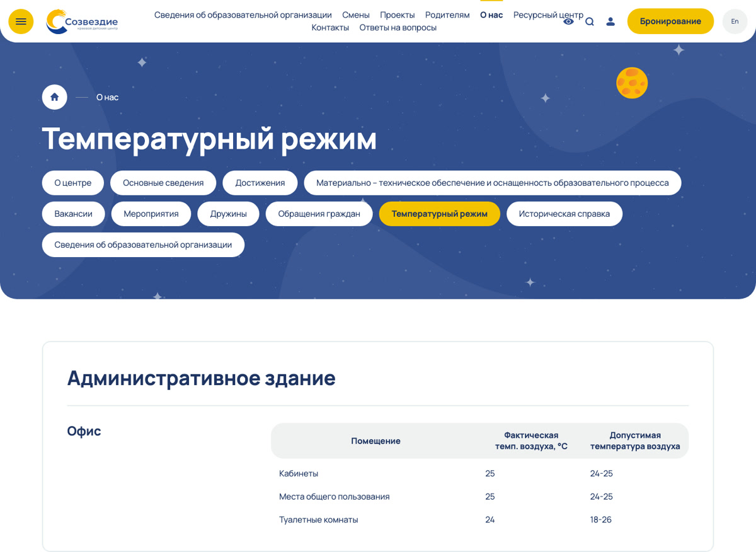Click the Температурный режим page heading

point(209,138)
